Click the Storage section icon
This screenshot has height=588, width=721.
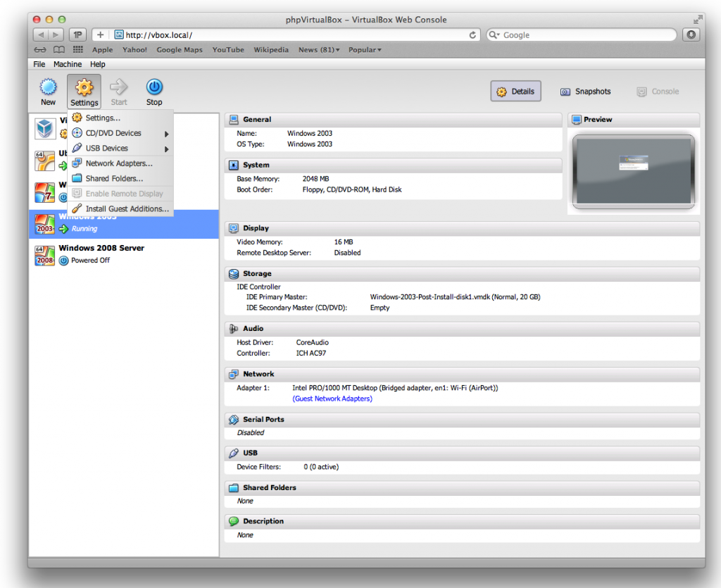pyautogui.click(x=233, y=273)
